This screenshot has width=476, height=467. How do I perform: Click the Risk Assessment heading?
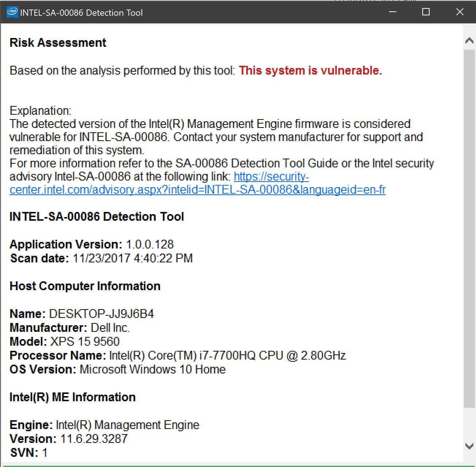click(58, 43)
